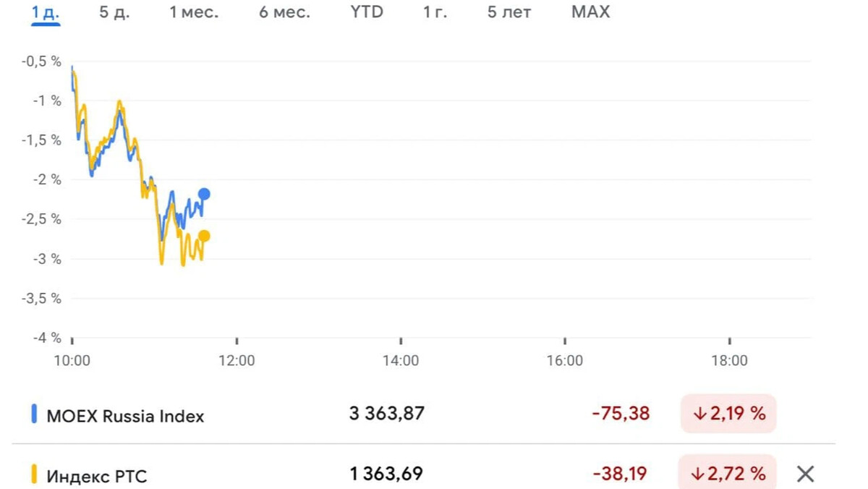Click the yellow Индекс РТС color marker
This screenshot has width=868, height=489.
point(33,475)
